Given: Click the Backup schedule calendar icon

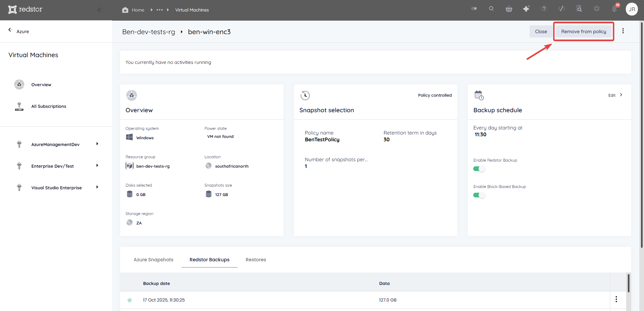Looking at the screenshot, I should (x=479, y=95).
